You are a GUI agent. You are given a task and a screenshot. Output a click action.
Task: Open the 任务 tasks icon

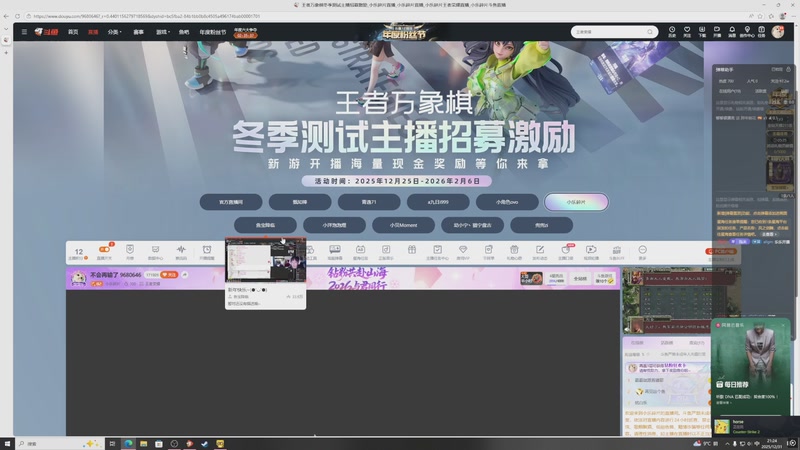pyautogui.click(x=761, y=32)
